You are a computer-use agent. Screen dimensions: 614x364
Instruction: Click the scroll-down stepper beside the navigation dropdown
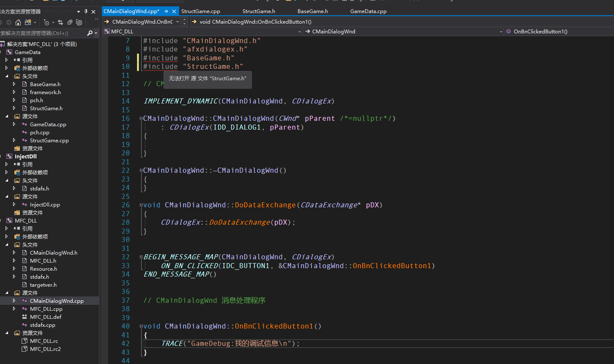[x=184, y=24]
